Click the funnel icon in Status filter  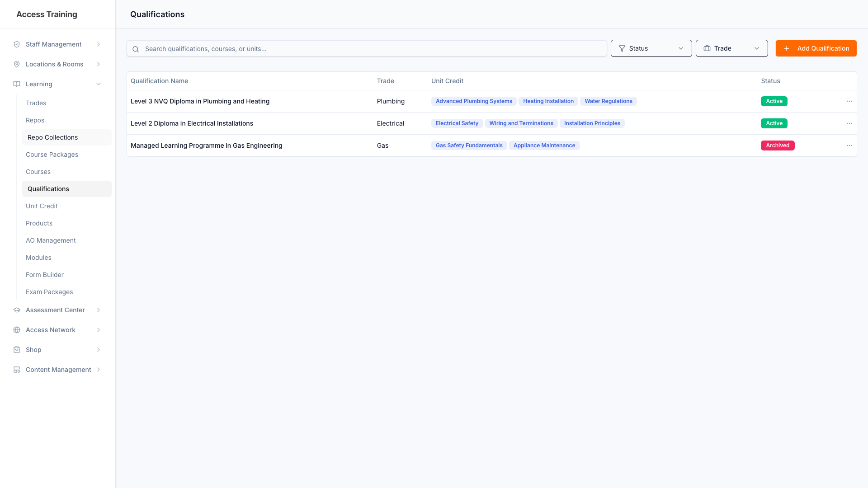(622, 48)
